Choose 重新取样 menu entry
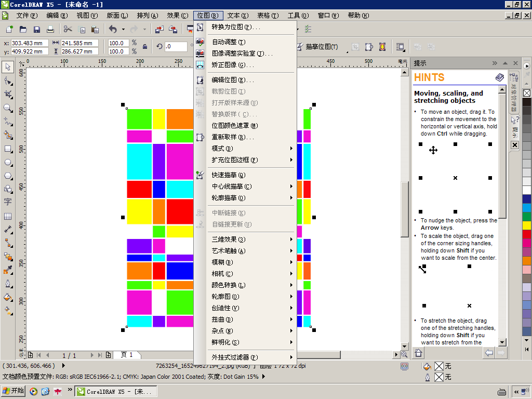 tap(245, 137)
